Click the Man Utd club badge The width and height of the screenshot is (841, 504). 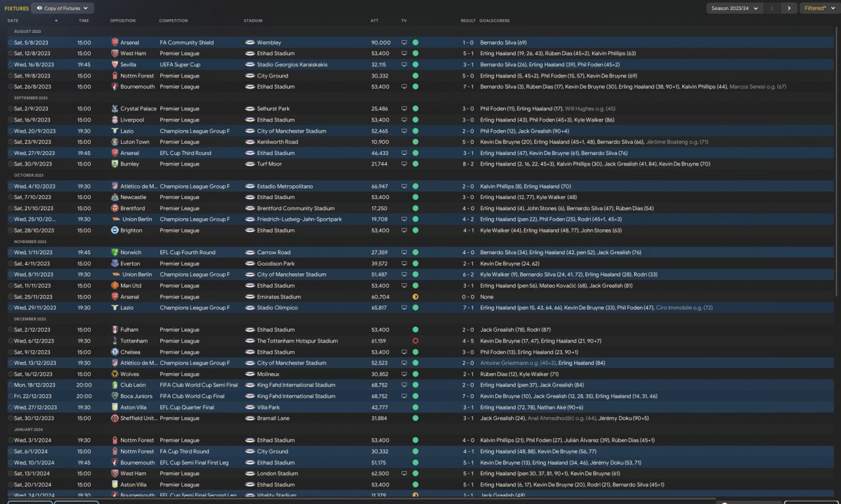coord(116,286)
